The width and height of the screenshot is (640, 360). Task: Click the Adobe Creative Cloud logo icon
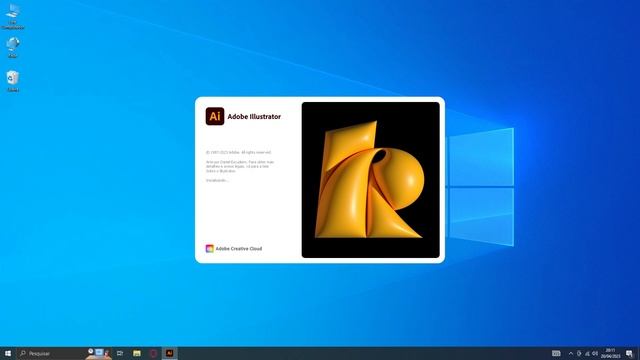tap(209, 249)
